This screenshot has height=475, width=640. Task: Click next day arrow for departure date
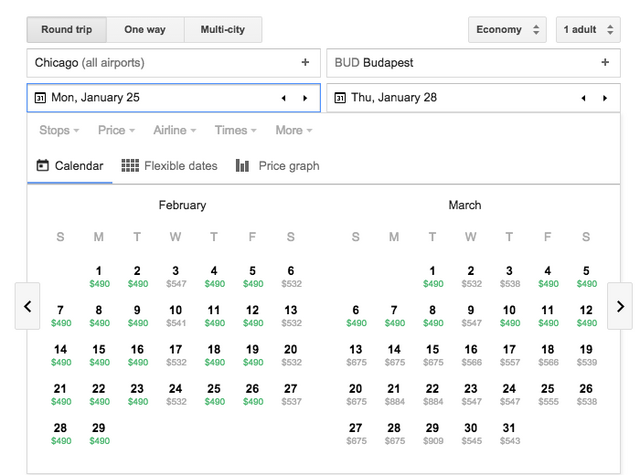305,98
